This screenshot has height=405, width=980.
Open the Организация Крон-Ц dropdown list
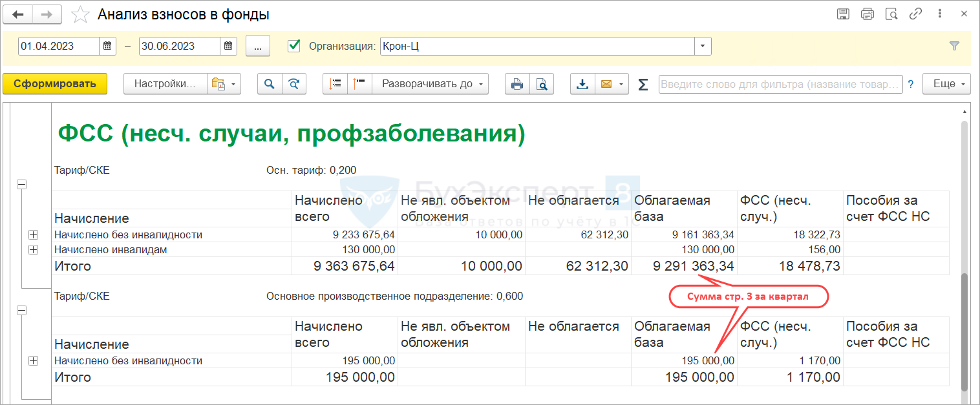click(x=703, y=46)
